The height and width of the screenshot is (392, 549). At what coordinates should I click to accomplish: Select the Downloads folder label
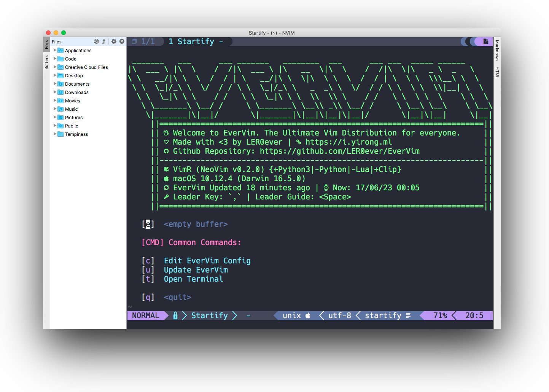click(x=77, y=92)
